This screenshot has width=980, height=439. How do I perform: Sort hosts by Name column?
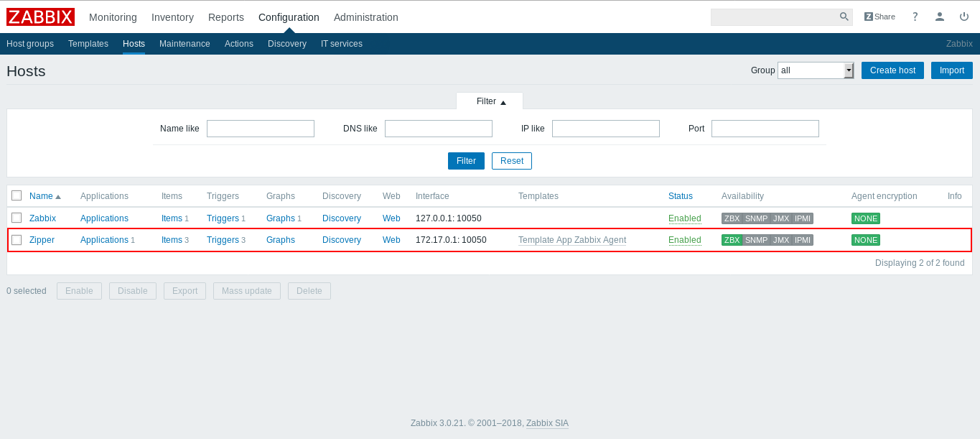click(41, 196)
